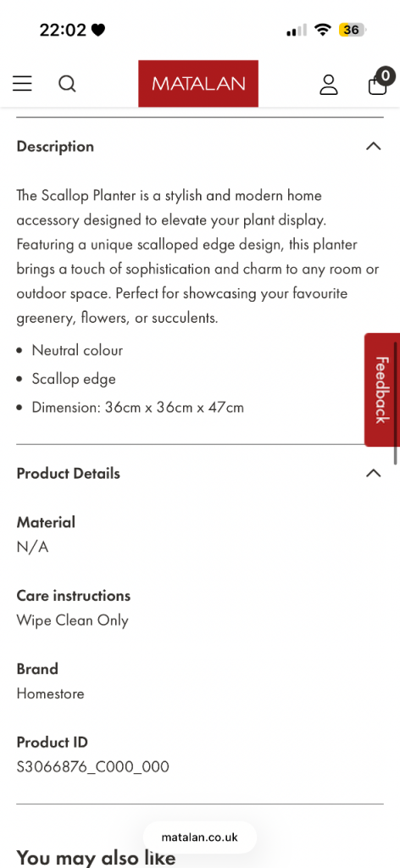This screenshot has width=400, height=868.
Task: Tap the Homestore brand name
Action: click(x=50, y=693)
